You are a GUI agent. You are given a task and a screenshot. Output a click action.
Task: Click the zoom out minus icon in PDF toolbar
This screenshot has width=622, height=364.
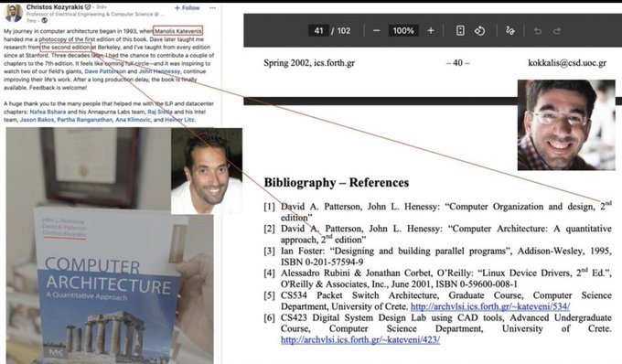(377, 31)
